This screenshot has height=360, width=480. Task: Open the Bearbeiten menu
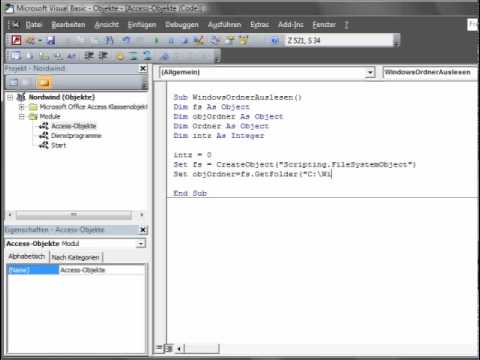(68, 25)
